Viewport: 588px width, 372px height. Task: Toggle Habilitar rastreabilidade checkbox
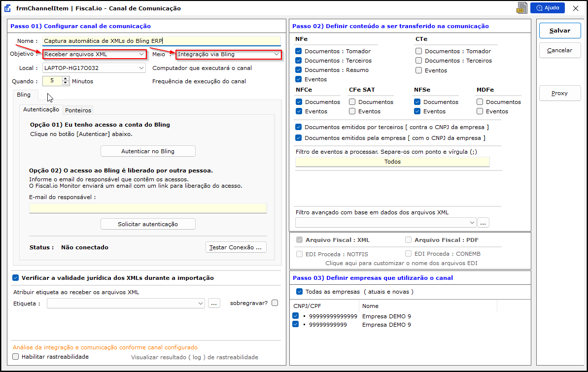(x=16, y=357)
